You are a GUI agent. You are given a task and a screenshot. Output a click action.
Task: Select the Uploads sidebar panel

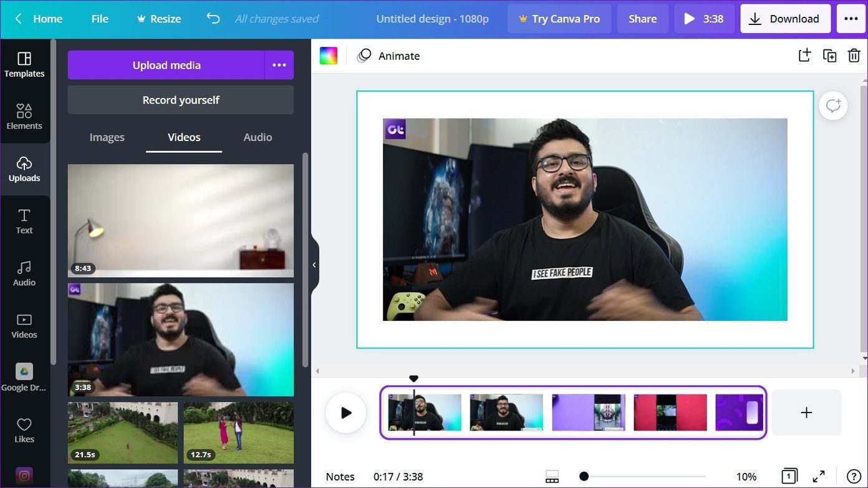24,169
